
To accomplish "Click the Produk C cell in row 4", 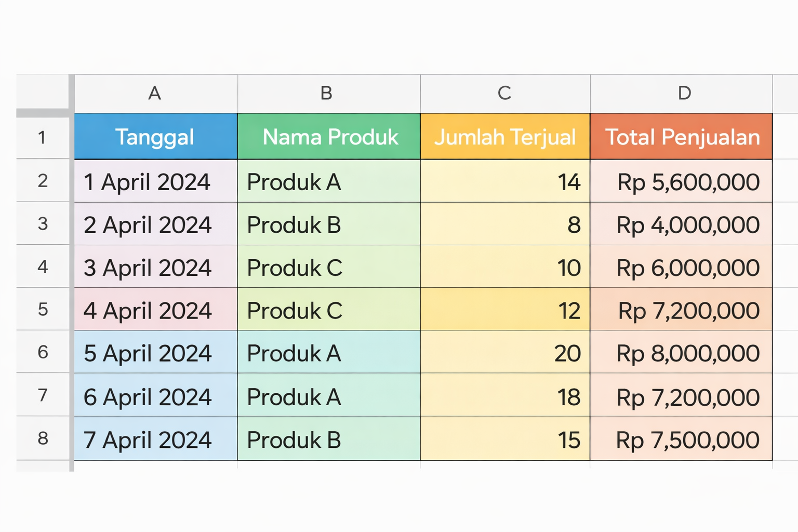I will [328, 268].
